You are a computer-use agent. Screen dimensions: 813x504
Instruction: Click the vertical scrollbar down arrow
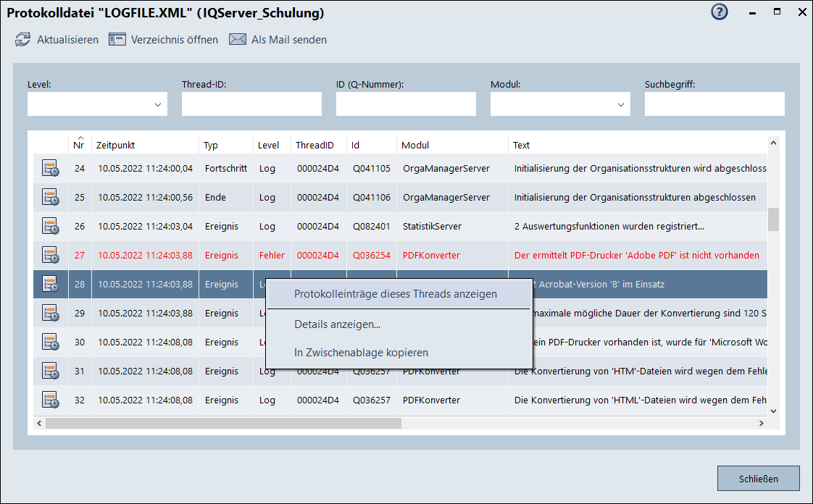773,411
